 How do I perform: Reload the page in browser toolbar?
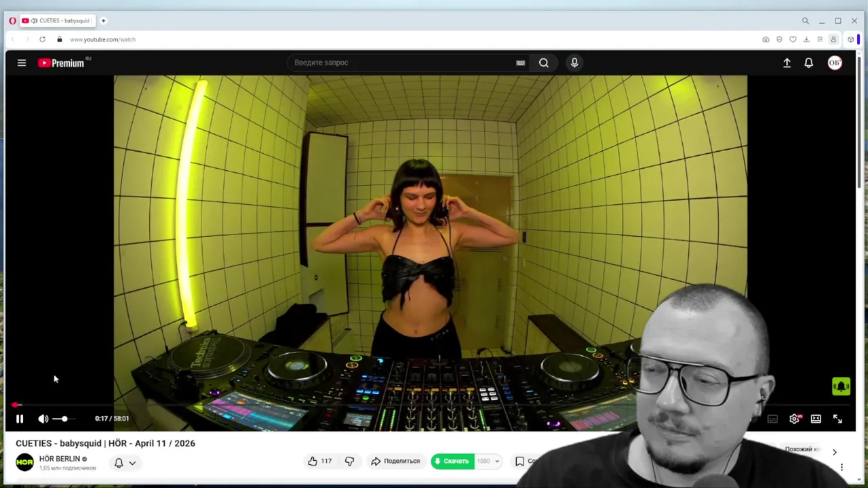click(42, 39)
